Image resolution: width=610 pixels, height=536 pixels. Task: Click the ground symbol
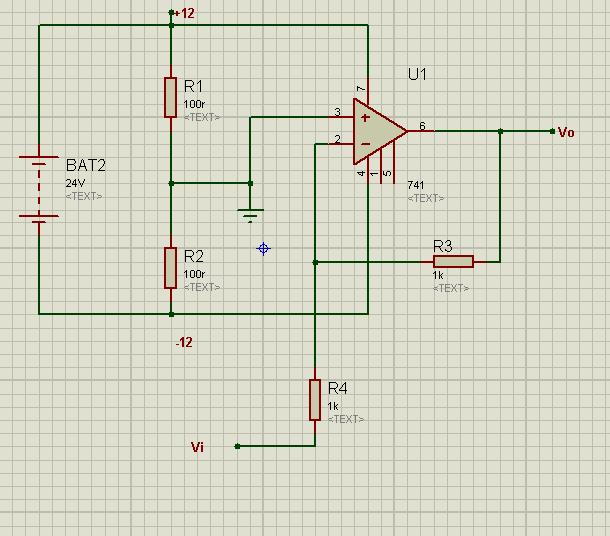point(250,213)
